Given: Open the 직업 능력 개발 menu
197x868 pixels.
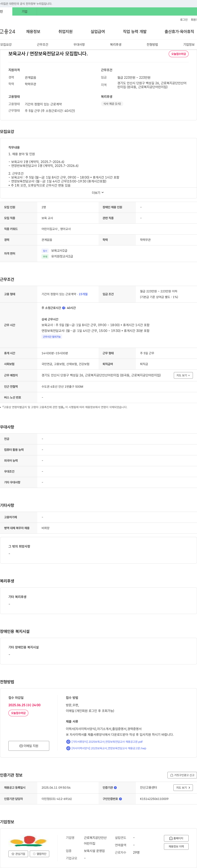Looking at the screenshot, I should 135,32.
